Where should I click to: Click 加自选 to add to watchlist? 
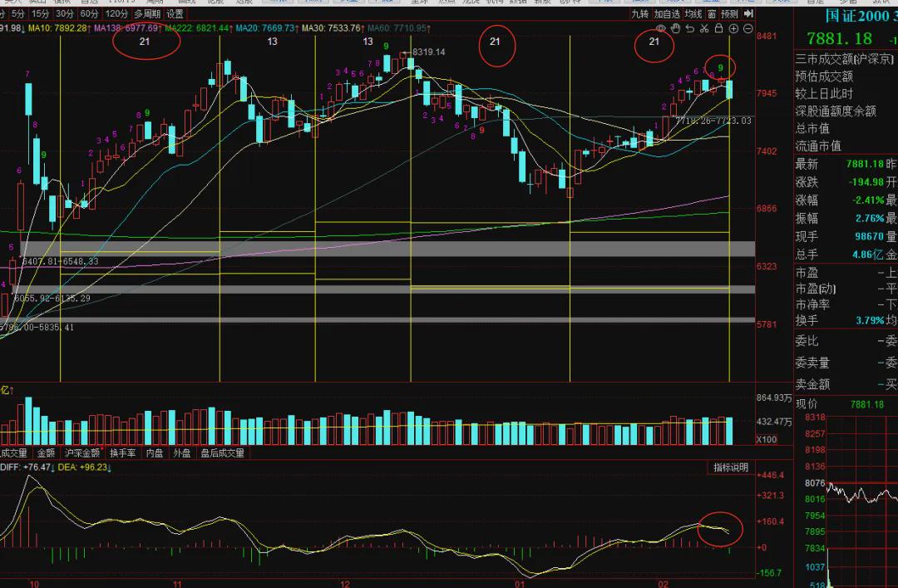click(667, 14)
